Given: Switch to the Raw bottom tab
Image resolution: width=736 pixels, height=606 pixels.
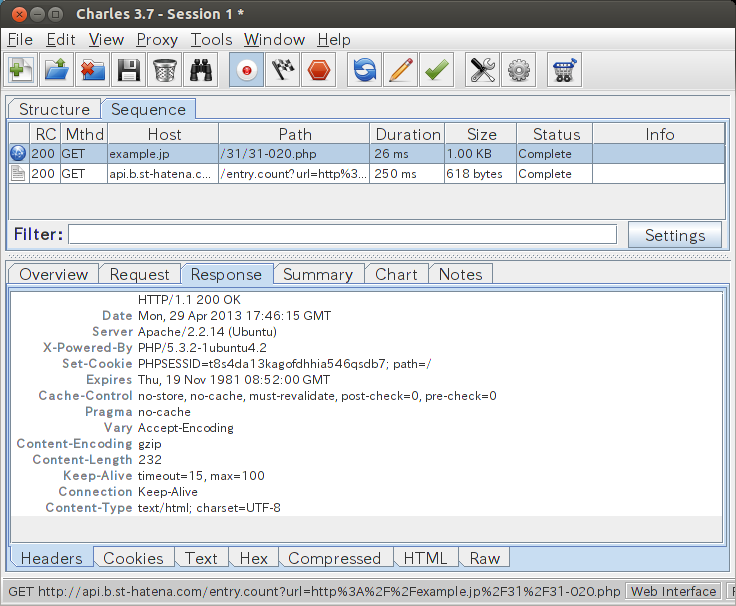Looking at the screenshot, I should (x=485, y=558).
